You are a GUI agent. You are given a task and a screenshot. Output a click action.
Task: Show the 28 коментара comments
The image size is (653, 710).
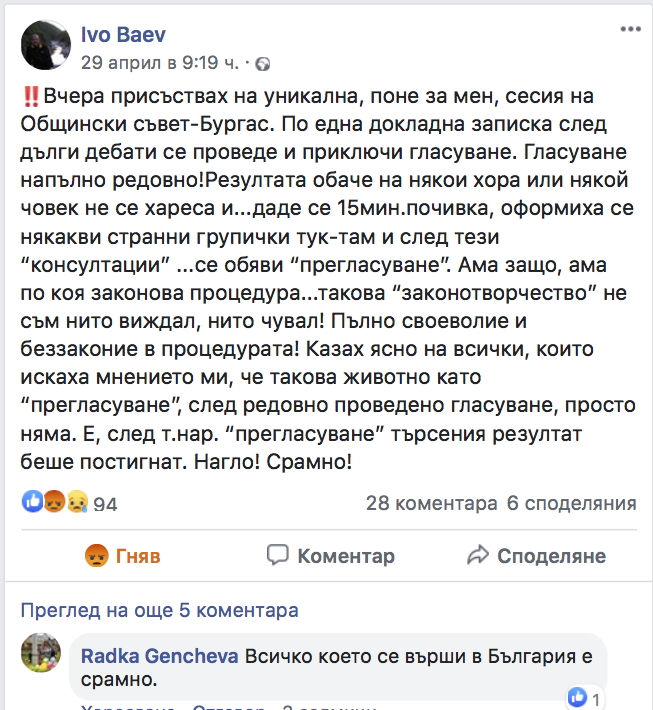[x=431, y=503]
